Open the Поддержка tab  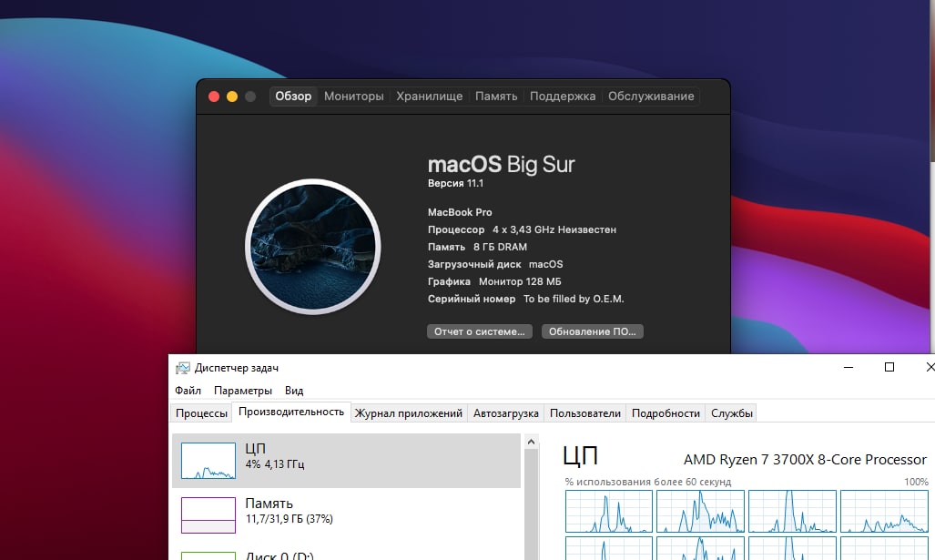pyautogui.click(x=563, y=96)
